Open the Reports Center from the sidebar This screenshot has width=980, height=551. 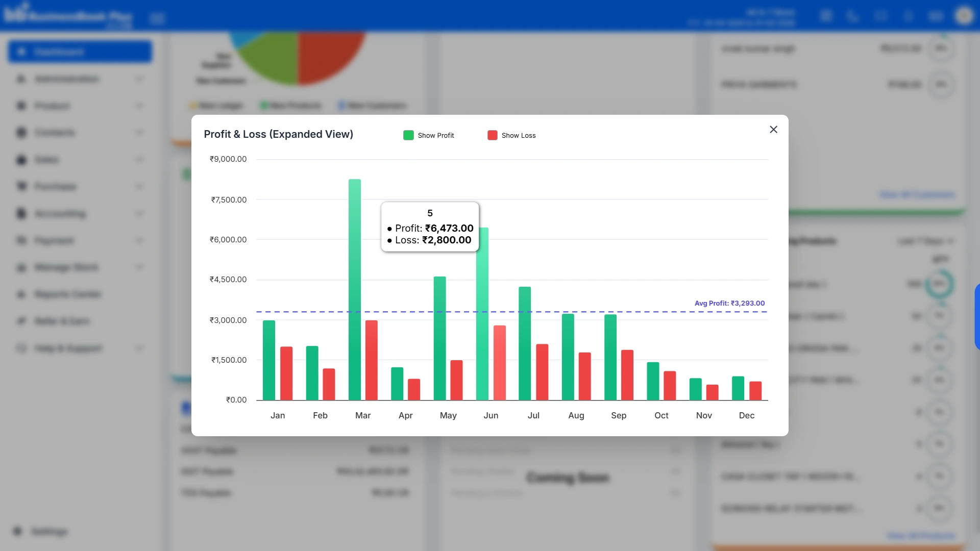(66, 294)
